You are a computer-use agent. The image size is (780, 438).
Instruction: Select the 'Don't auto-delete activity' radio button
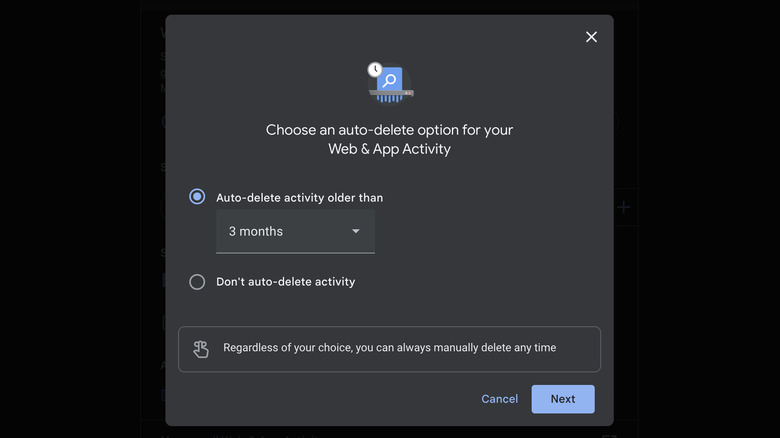tap(197, 282)
